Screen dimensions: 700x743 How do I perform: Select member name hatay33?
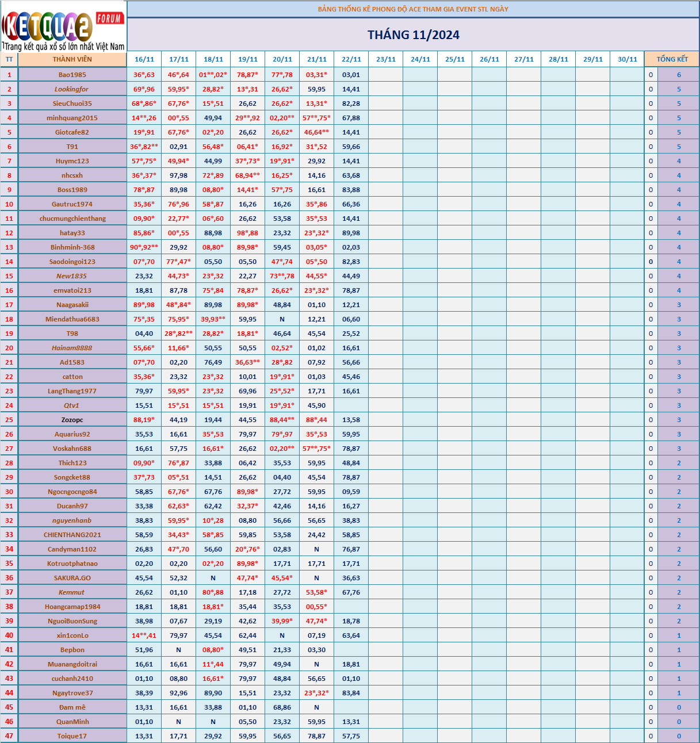72,233
